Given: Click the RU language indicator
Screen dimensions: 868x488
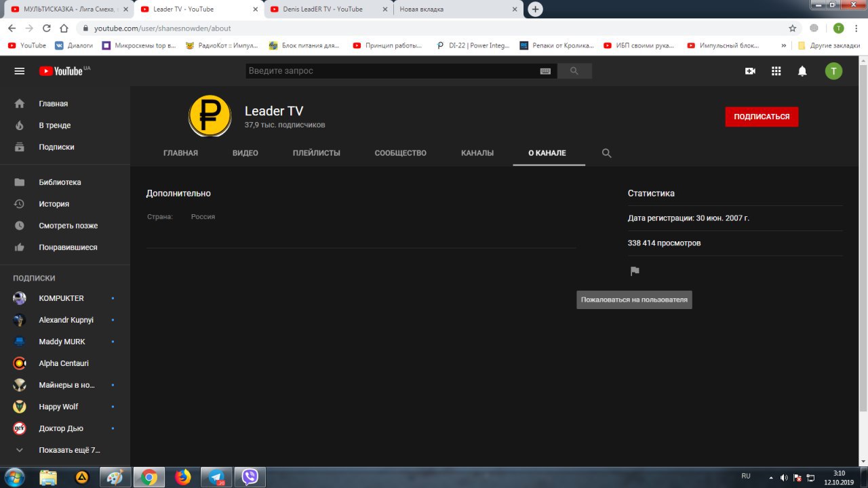Looking at the screenshot, I should 746,476.
